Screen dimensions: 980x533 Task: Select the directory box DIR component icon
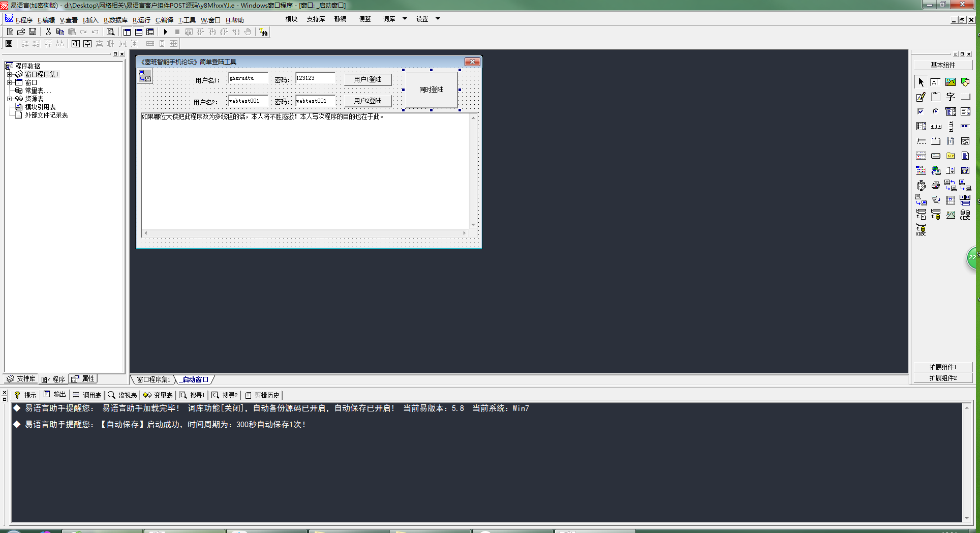tap(950, 156)
